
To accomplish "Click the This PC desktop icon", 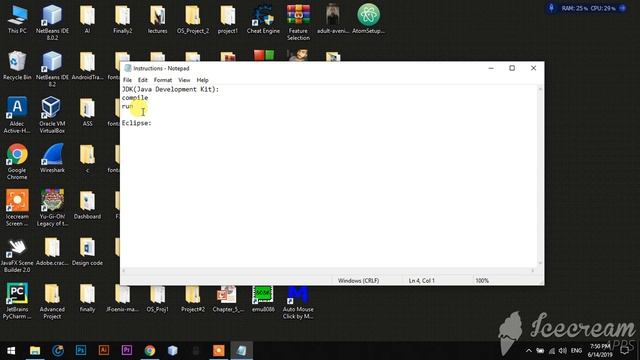I will (17, 19).
